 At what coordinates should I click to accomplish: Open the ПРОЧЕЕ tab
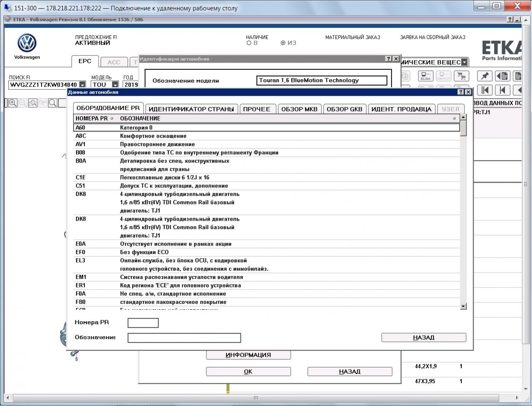[x=257, y=109]
